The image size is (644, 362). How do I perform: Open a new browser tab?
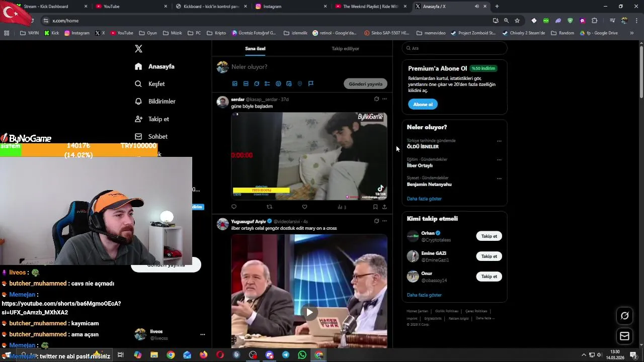(x=497, y=7)
